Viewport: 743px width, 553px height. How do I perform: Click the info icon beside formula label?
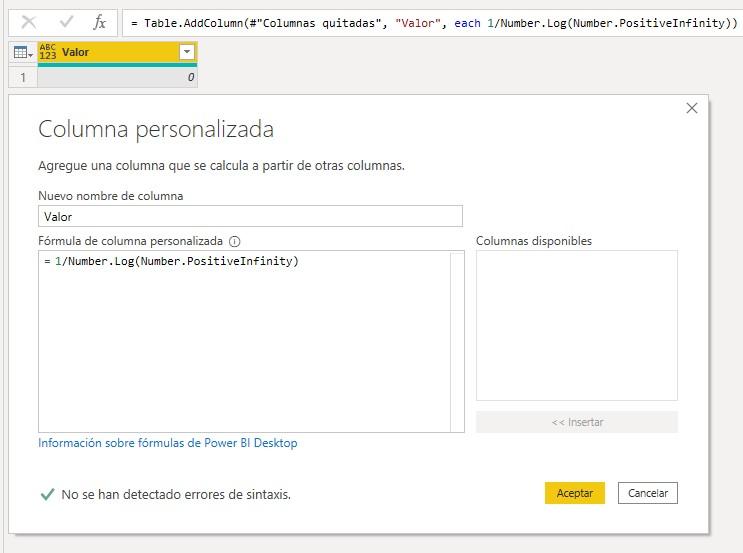235,241
